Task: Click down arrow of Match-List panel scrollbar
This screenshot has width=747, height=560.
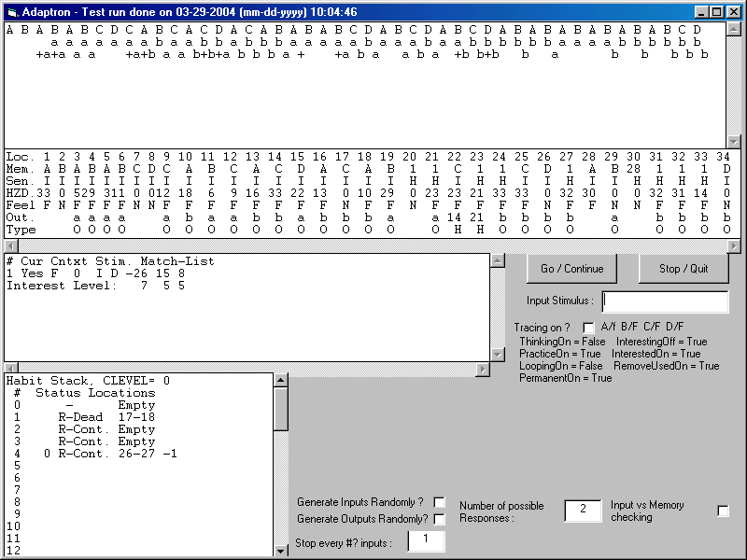Action: tap(498, 355)
